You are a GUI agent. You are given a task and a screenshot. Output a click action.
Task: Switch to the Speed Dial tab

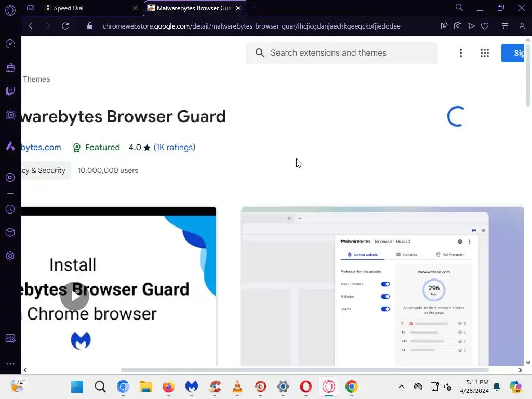click(89, 8)
